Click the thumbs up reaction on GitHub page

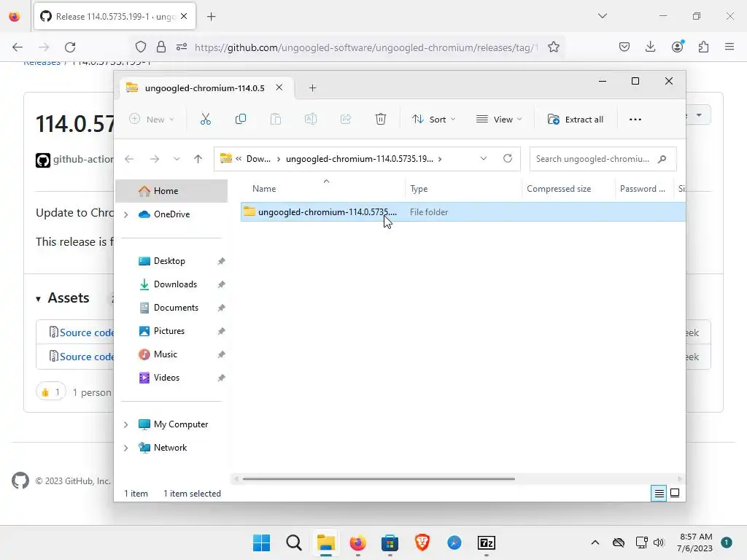(x=50, y=392)
